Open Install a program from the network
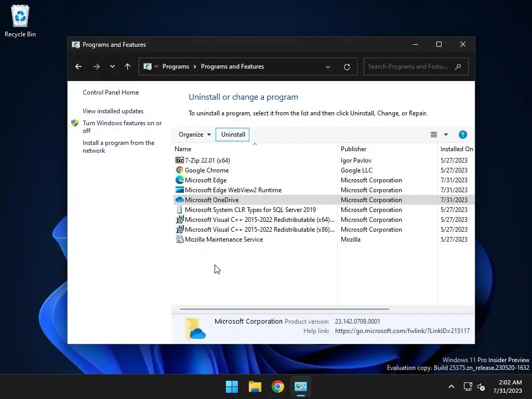This screenshot has height=399, width=532. click(x=118, y=147)
